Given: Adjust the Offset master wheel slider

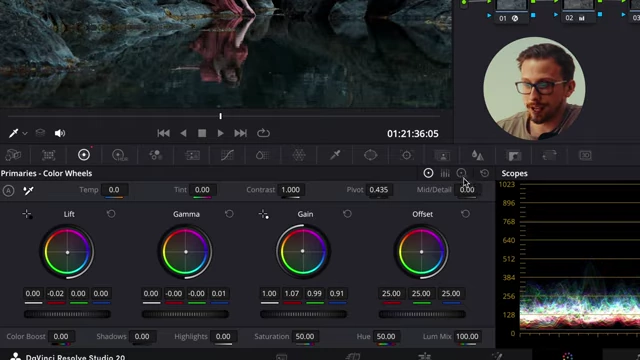Looking at the screenshot, I should (x=422, y=314).
